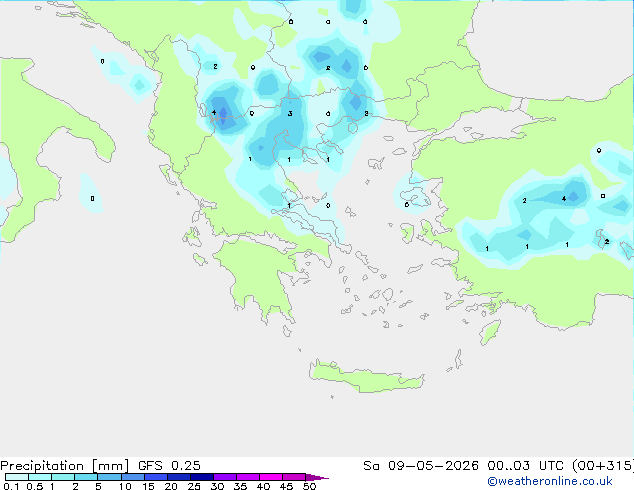The width and height of the screenshot is (634, 490).
Task: Select the "0.5" legend scale label
Action: [35, 486]
